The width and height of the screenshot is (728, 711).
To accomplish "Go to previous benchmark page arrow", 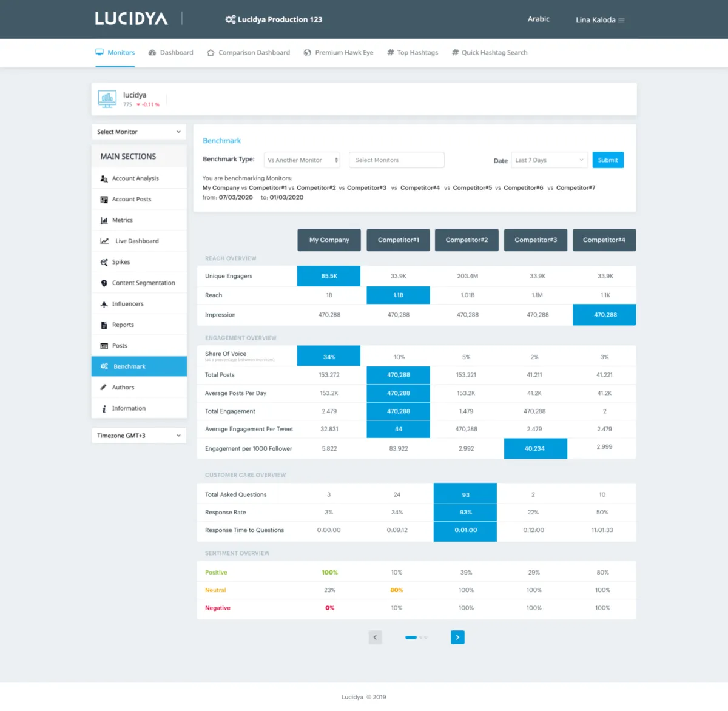I will tap(375, 637).
